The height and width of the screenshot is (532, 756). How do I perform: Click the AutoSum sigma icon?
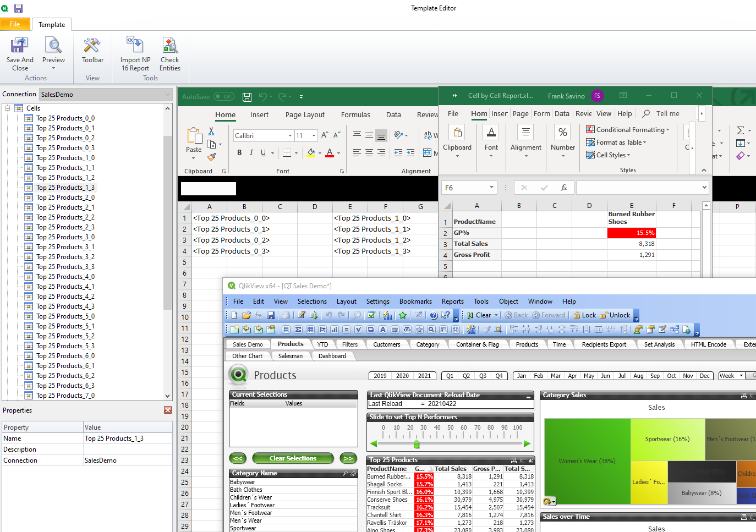click(x=741, y=130)
